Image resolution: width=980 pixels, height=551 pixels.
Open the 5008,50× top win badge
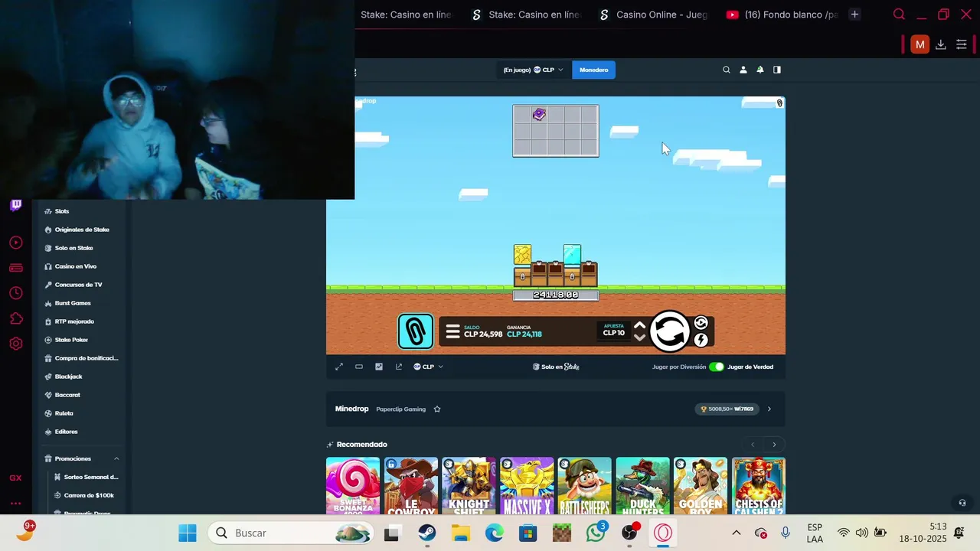(x=727, y=409)
